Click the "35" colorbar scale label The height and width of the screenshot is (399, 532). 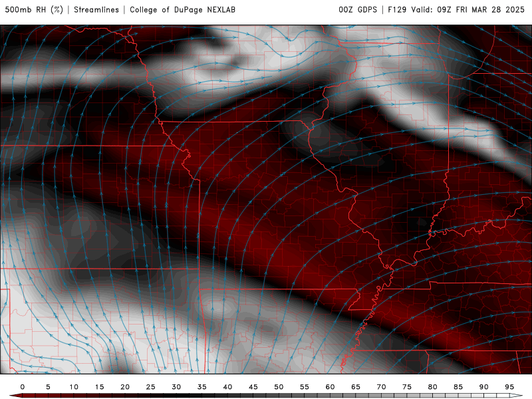[202, 387]
